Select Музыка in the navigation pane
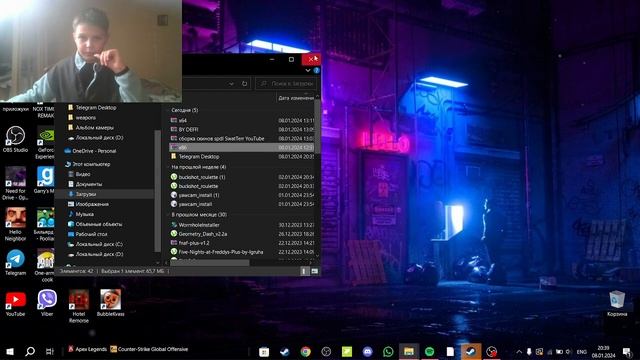The width and height of the screenshot is (640, 360). (x=84, y=214)
